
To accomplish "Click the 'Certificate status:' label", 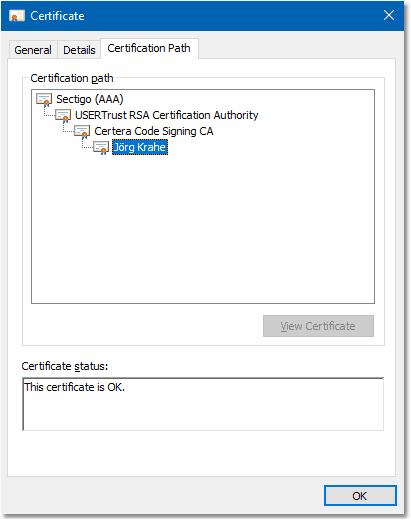I will pyautogui.click(x=65, y=366).
